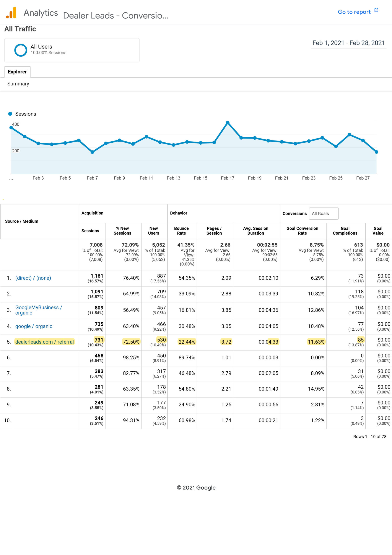
Task: Sort by the Goal Conversion Rate column header
Action: (x=302, y=231)
